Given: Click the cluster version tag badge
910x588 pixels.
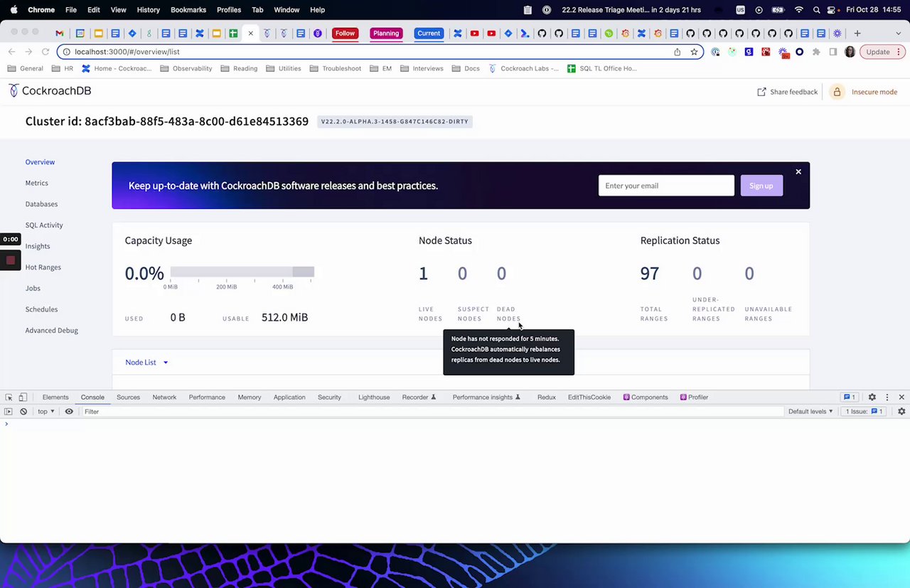Looking at the screenshot, I should tap(395, 122).
